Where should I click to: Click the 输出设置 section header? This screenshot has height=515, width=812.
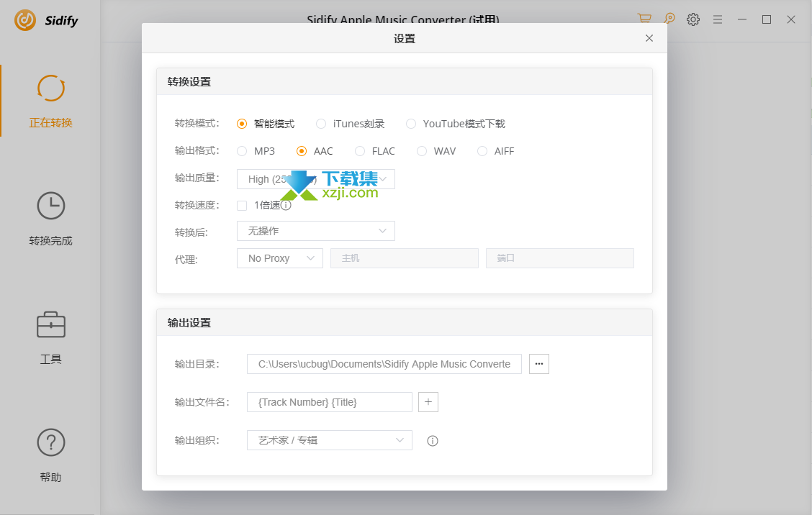pos(189,323)
